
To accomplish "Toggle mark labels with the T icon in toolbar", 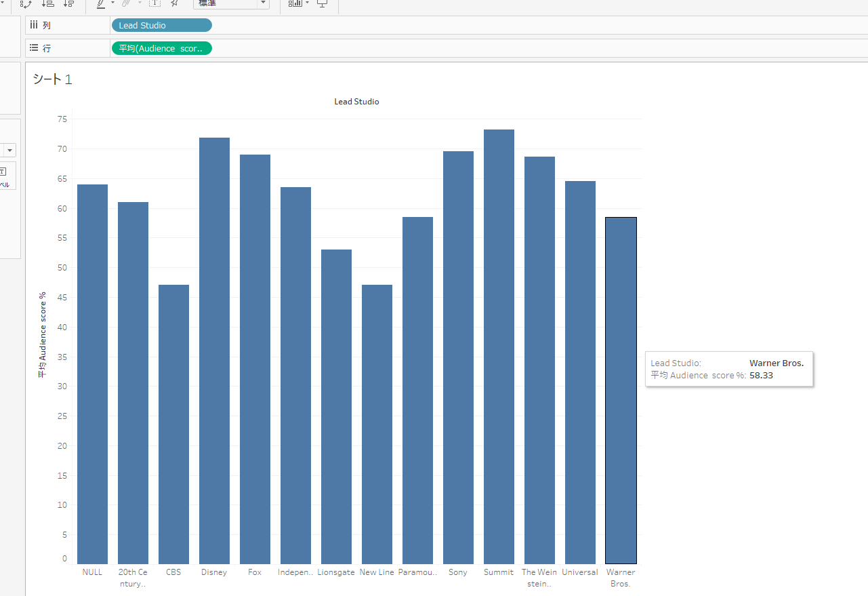I will coord(155,3).
